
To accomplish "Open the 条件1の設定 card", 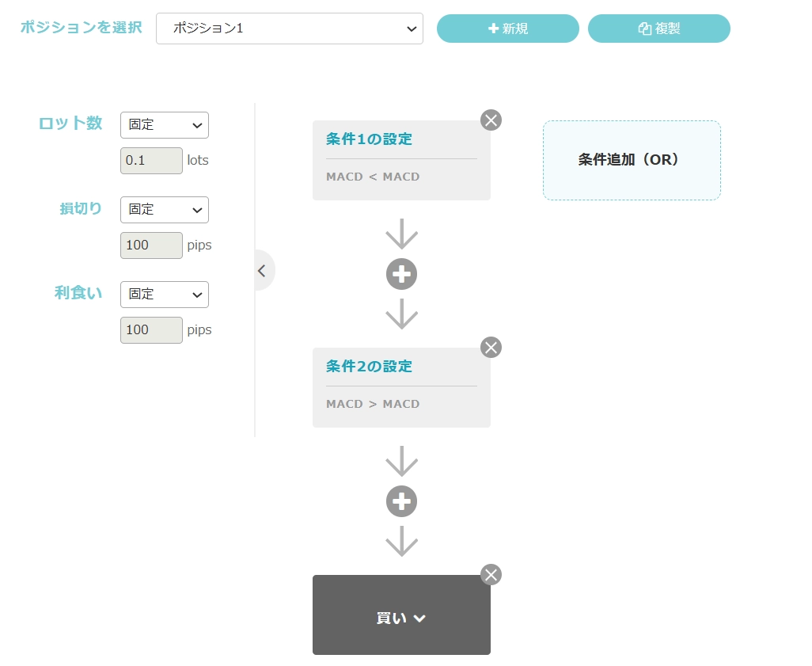I will point(369,139).
